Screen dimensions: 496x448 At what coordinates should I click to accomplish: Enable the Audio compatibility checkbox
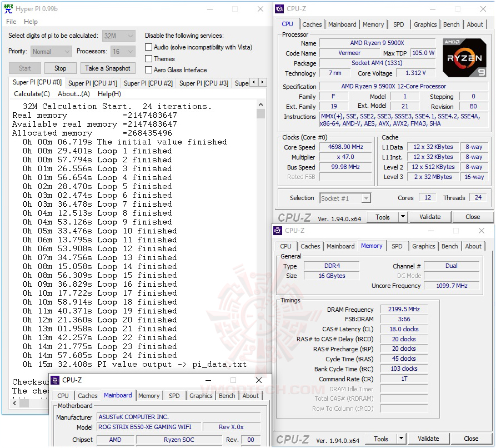tap(148, 47)
